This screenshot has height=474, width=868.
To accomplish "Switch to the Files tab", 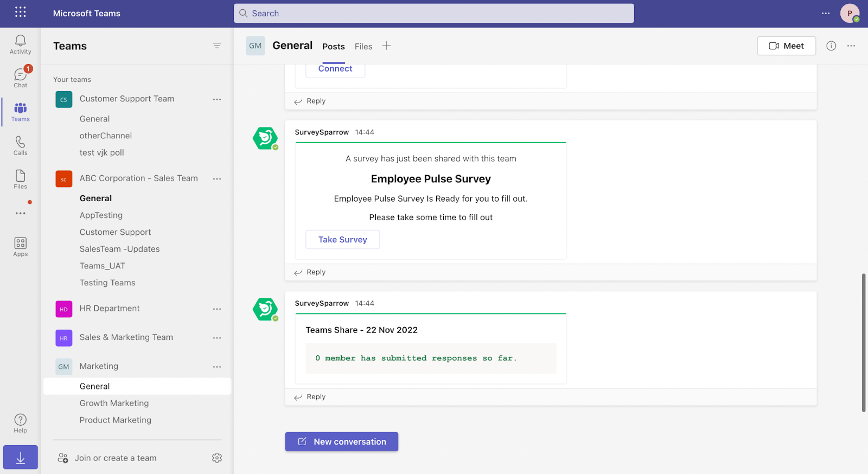I will (x=363, y=47).
